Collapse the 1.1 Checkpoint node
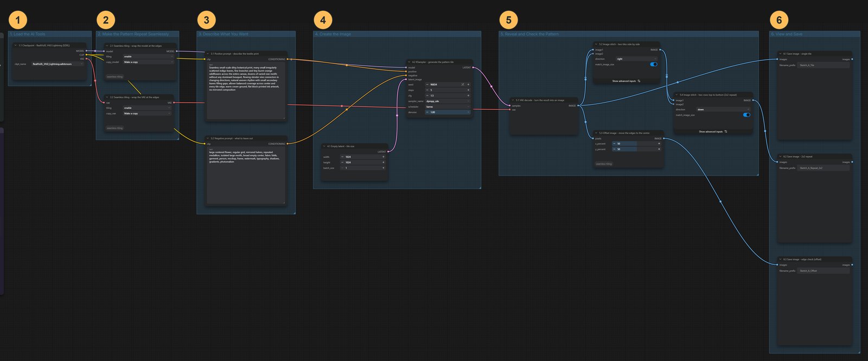The height and width of the screenshot is (361, 868). (16, 46)
